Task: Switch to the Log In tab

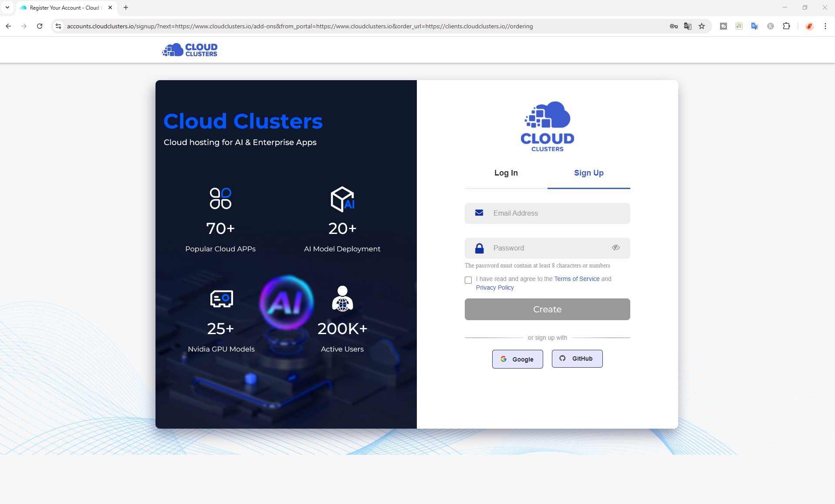Action: [506, 173]
